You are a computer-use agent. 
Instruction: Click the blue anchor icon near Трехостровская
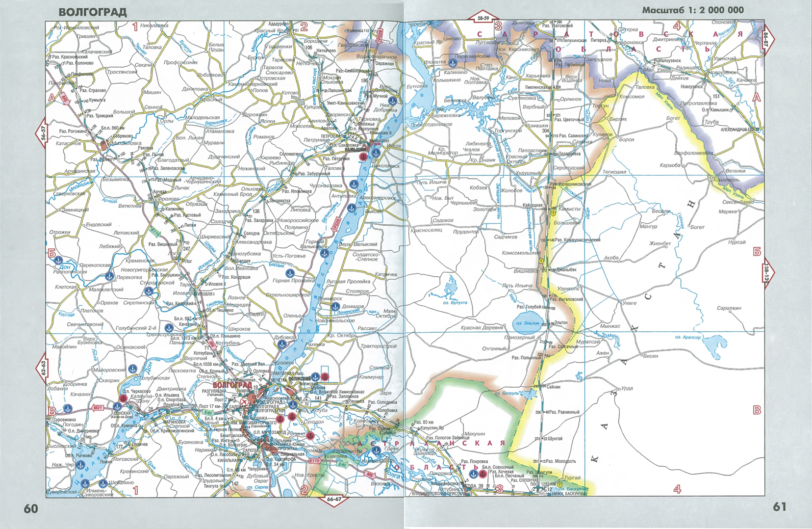169,327
